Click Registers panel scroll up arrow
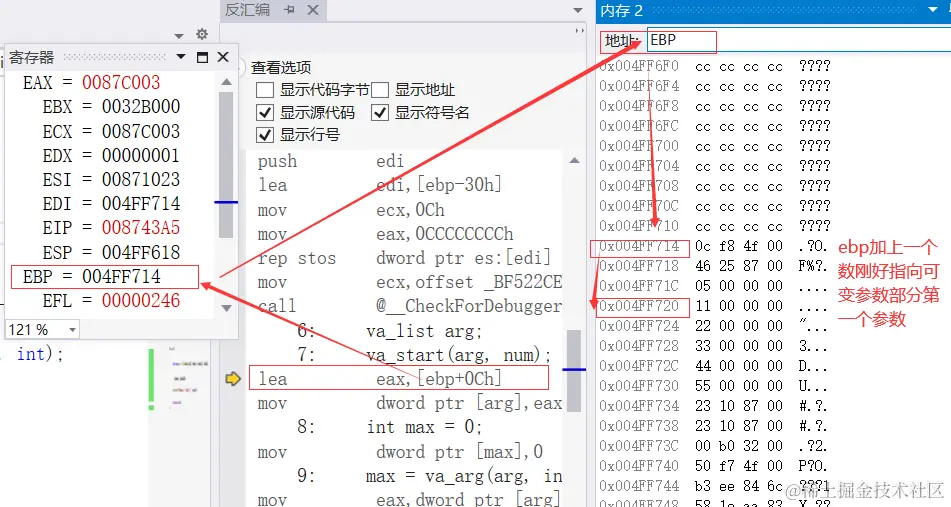This screenshot has height=507, width=951. (x=226, y=81)
